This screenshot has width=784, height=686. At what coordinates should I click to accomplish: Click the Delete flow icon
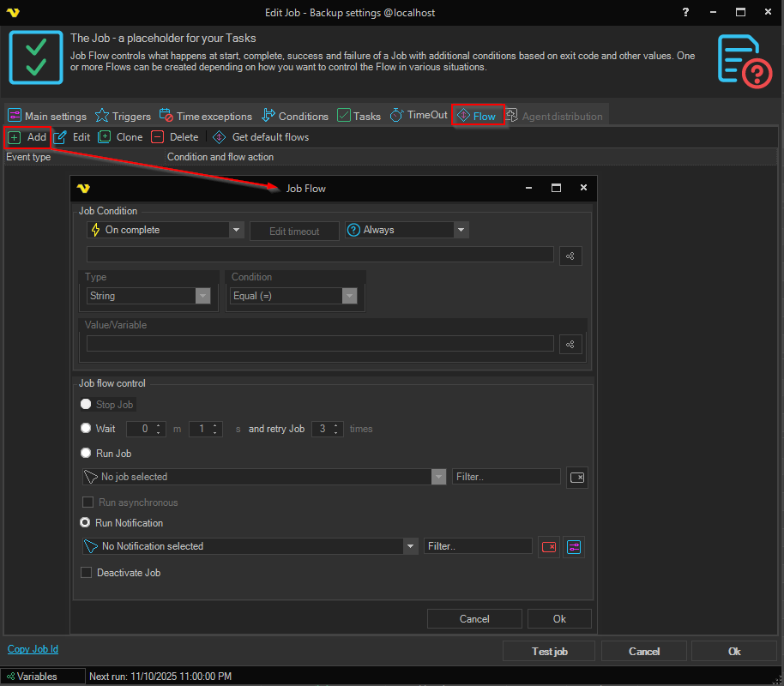tap(158, 137)
